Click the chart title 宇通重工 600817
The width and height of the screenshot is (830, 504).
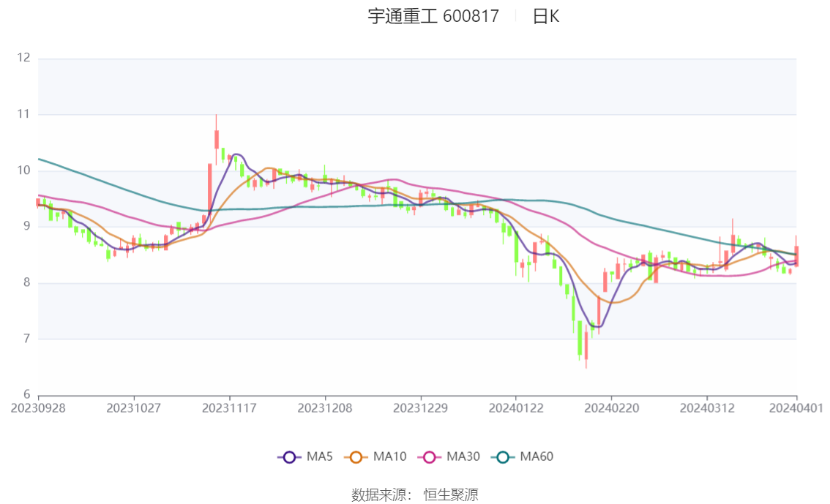click(x=432, y=16)
